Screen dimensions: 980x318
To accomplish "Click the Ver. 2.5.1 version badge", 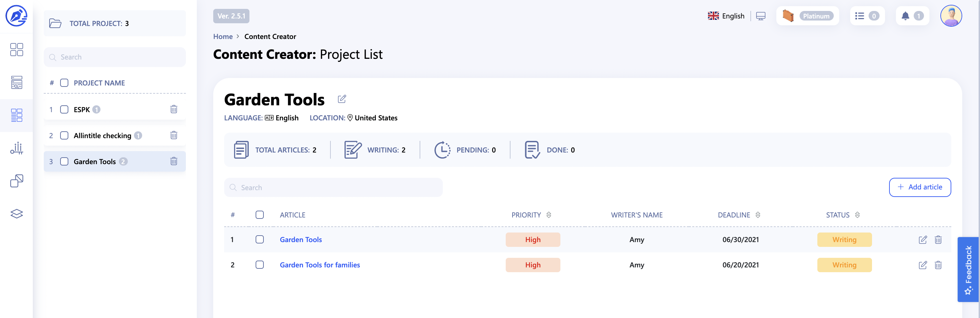I will [231, 16].
